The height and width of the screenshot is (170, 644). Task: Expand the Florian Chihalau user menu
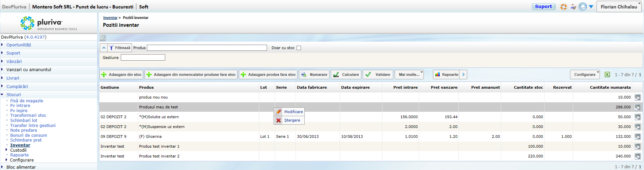click(619, 7)
